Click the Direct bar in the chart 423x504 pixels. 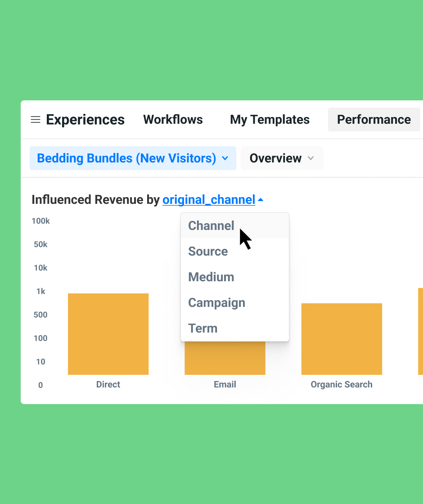[108, 334]
